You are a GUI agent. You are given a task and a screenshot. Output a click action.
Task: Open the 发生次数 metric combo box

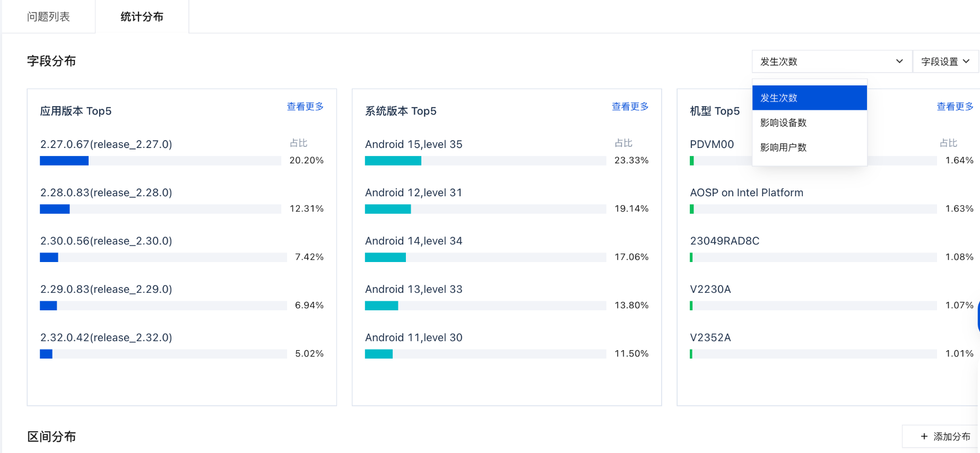tap(831, 62)
